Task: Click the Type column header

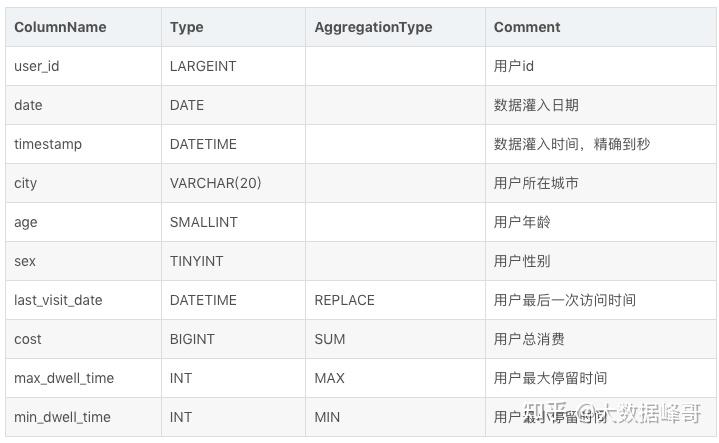Action: tap(187, 27)
